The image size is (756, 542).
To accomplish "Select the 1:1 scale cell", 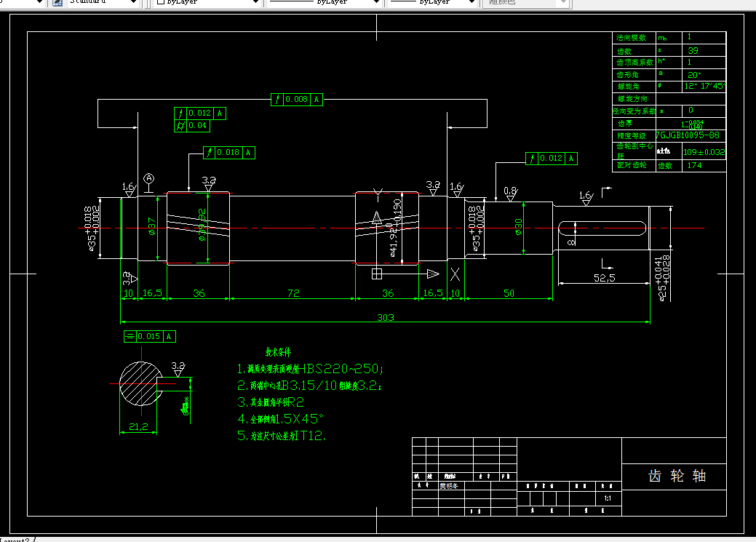I will click(608, 498).
